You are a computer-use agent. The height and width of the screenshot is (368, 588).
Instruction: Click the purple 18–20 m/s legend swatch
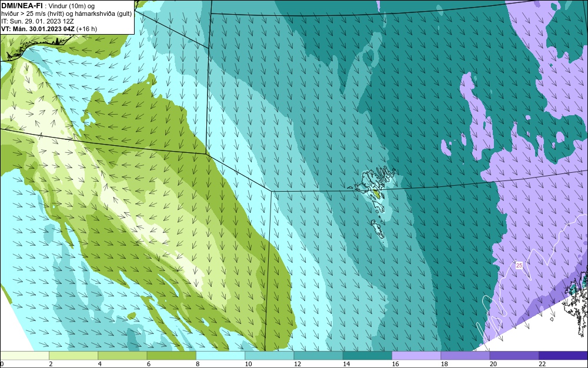coord(465,356)
